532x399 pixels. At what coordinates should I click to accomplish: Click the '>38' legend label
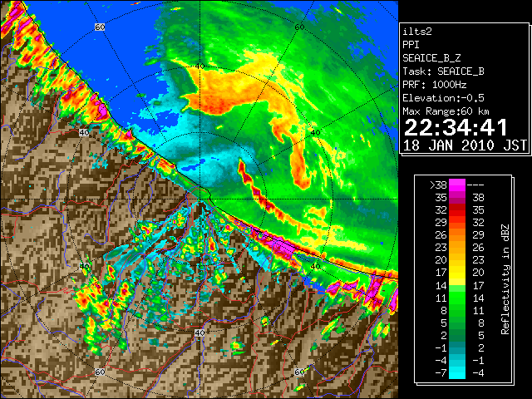pos(438,185)
